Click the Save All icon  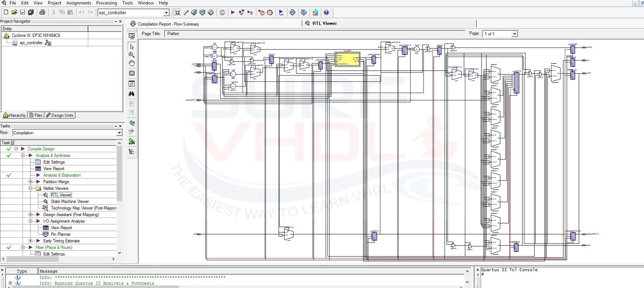[x=31, y=12]
